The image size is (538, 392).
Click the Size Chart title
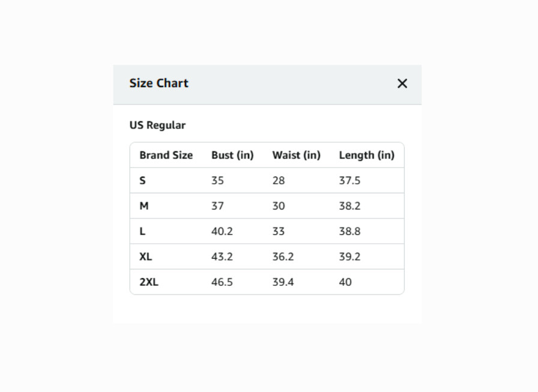pyautogui.click(x=159, y=83)
